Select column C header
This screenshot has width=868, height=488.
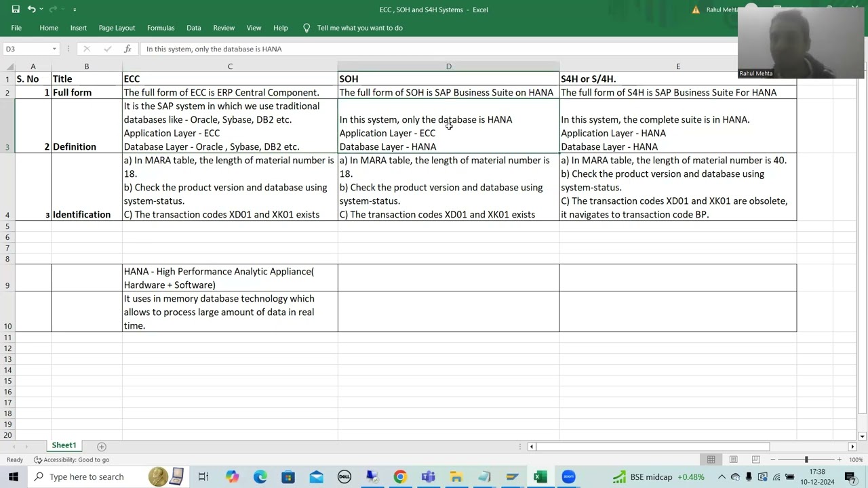230,66
